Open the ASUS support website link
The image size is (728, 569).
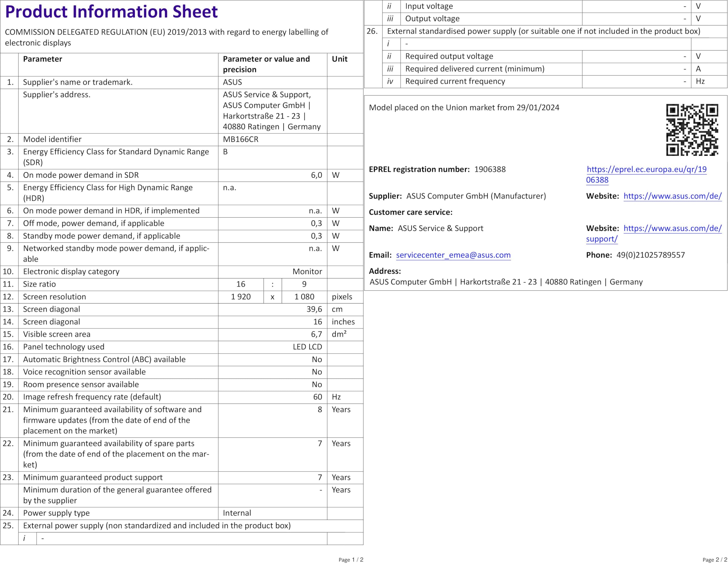(672, 229)
